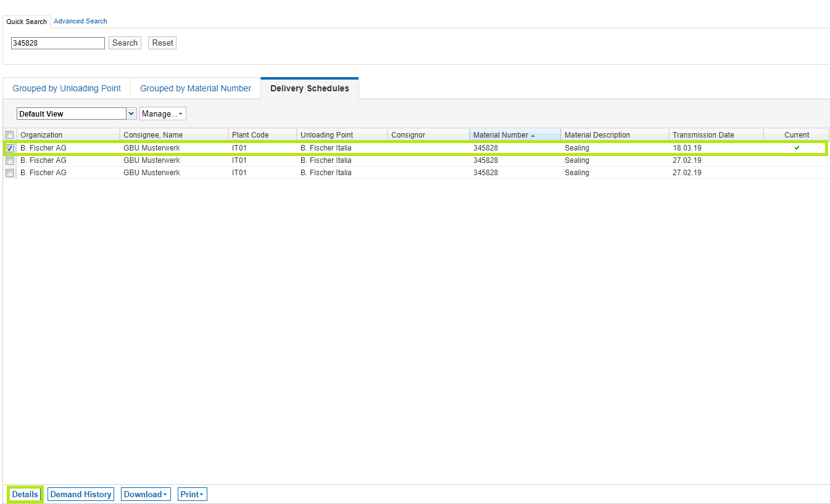
Task: Sort by the Consignor column header
Action: click(x=428, y=135)
